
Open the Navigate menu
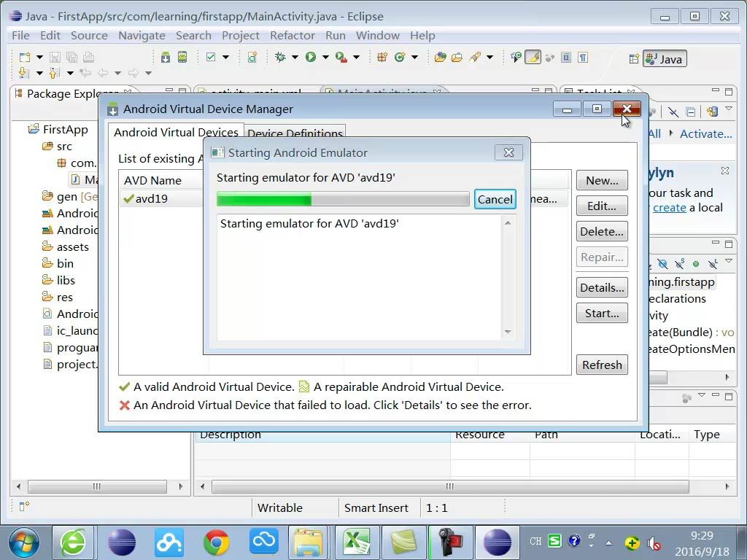click(142, 35)
